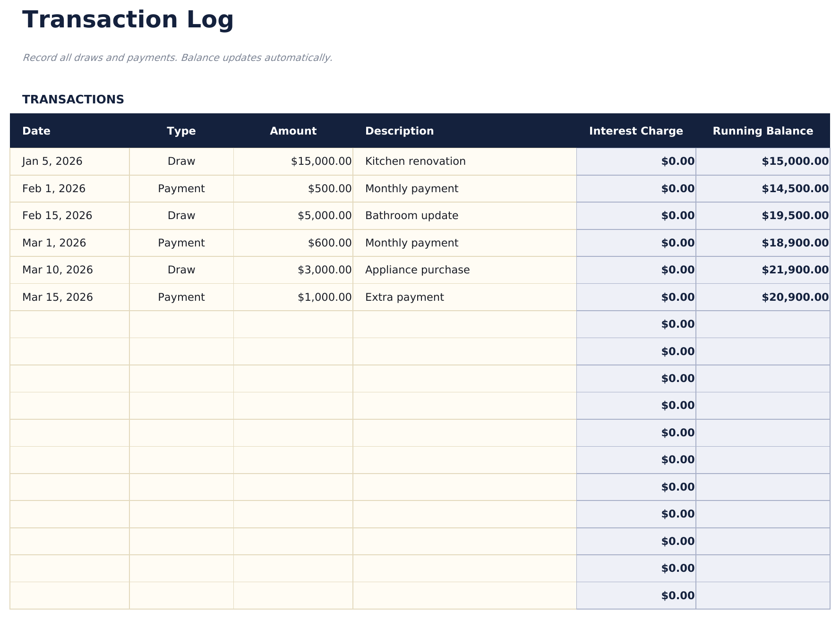Click the Date column header
Screen dimensions: 840x619
coord(36,131)
